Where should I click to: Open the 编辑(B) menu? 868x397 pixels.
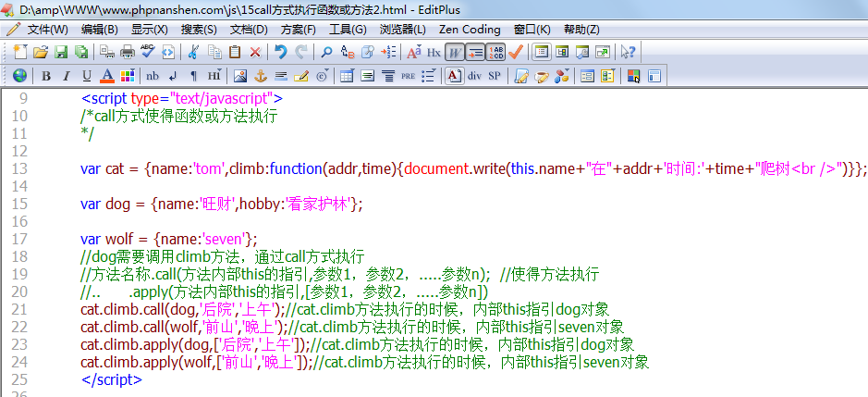click(x=100, y=30)
